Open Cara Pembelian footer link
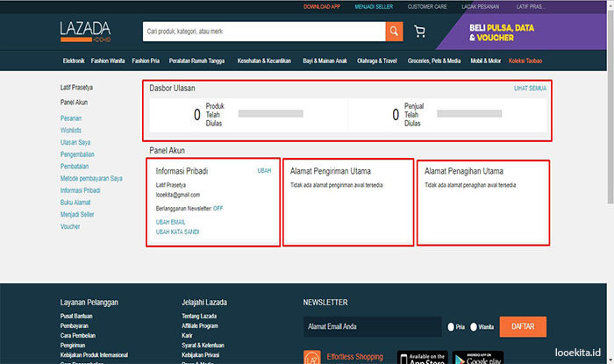 [78, 335]
